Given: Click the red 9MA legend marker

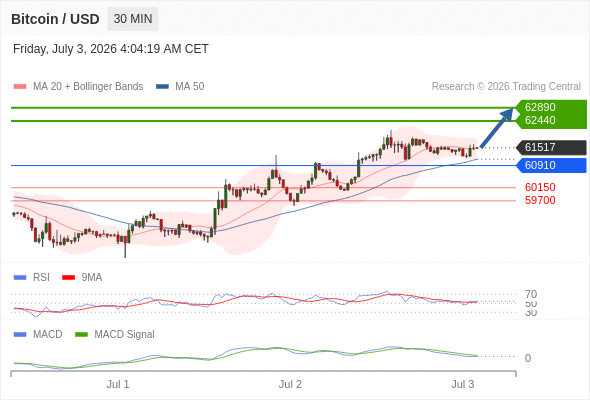Looking at the screenshot, I should click(x=68, y=278).
